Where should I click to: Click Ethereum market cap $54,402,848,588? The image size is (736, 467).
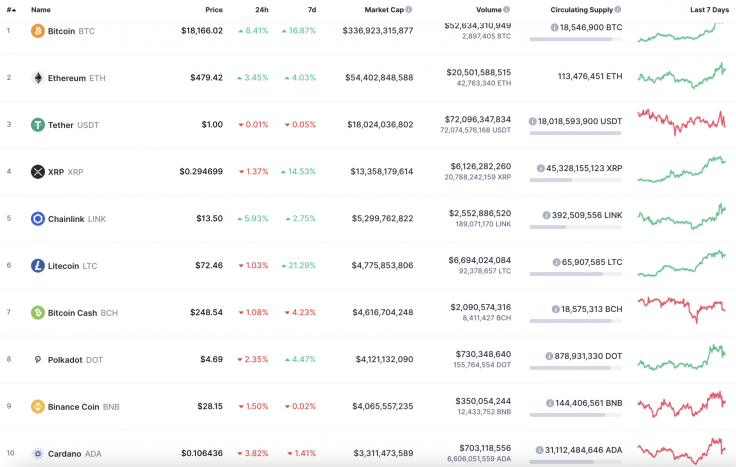[x=379, y=77]
